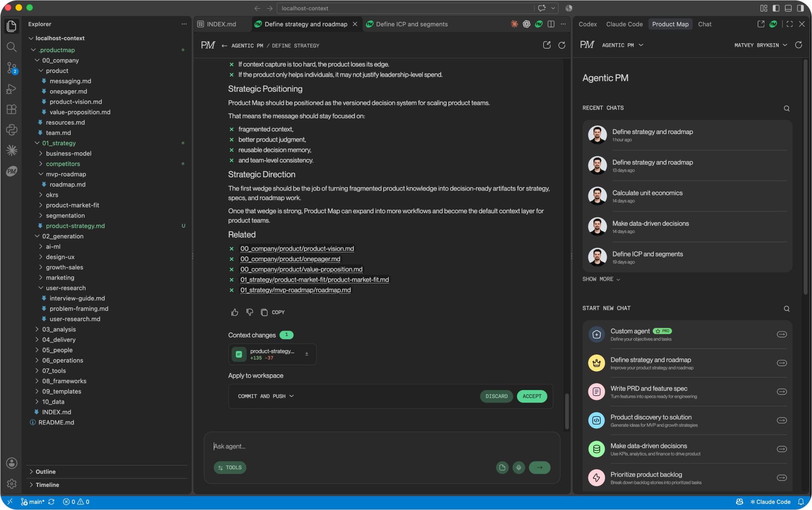Image resolution: width=812 pixels, height=510 pixels.
Task: Click thumbs up on the agent response
Action: tap(234, 312)
